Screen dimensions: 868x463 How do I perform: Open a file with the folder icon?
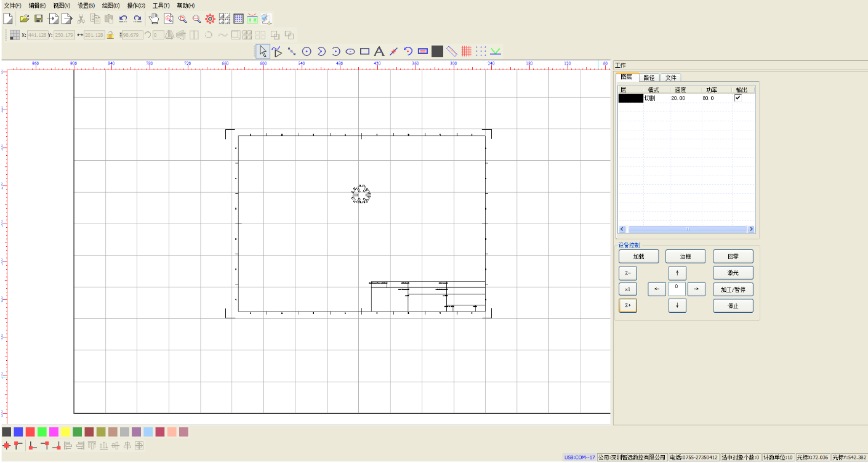[25, 18]
